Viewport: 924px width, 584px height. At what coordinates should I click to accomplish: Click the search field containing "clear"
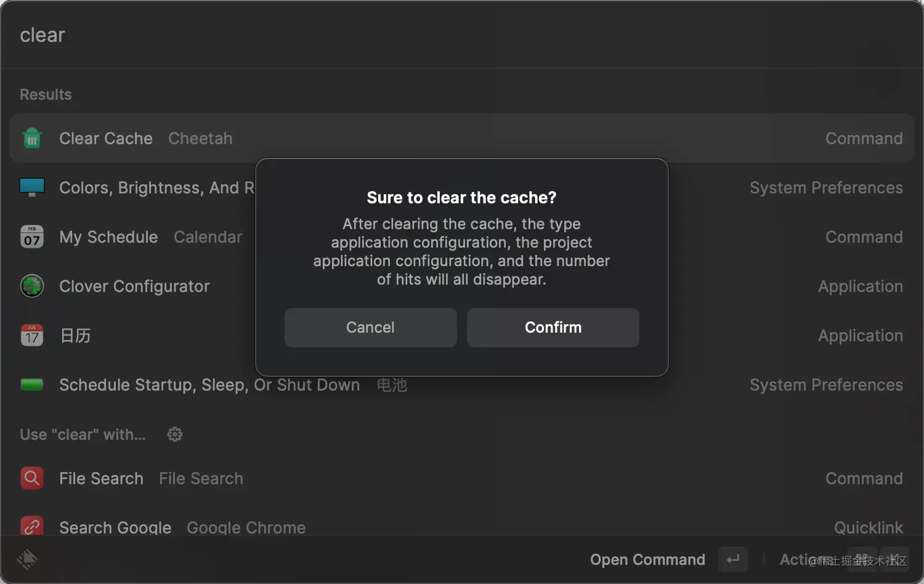coord(431,35)
